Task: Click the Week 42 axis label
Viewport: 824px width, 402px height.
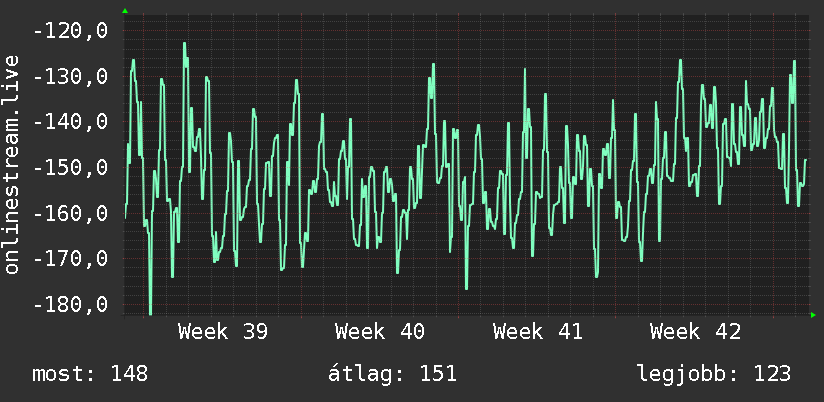Action: point(695,332)
